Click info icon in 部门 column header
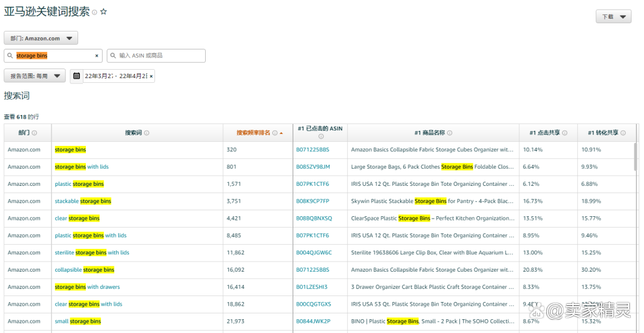 (35, 133)
